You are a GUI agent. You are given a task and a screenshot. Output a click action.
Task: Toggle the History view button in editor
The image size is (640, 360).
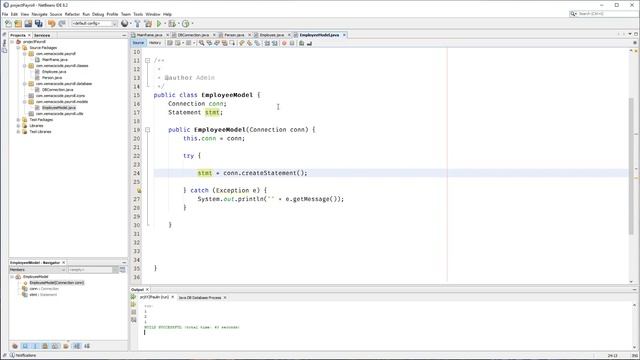tap(155, 43)
